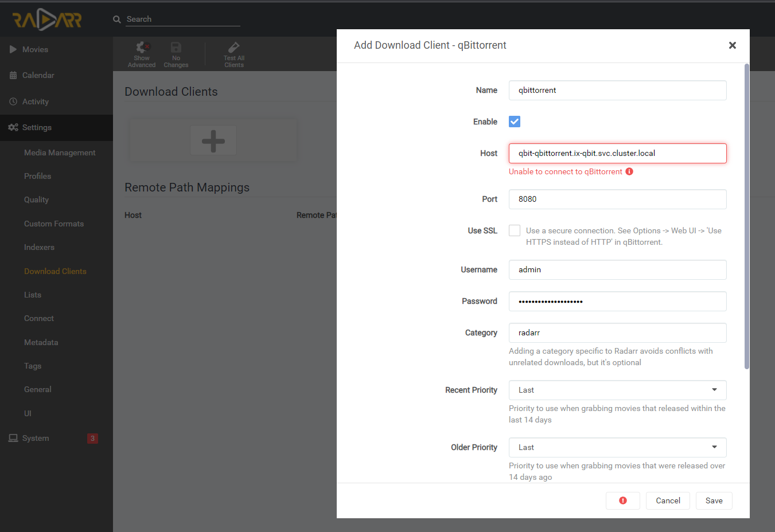Click the plus icon to add client
The image size is (775, 532).
[213, 140]
